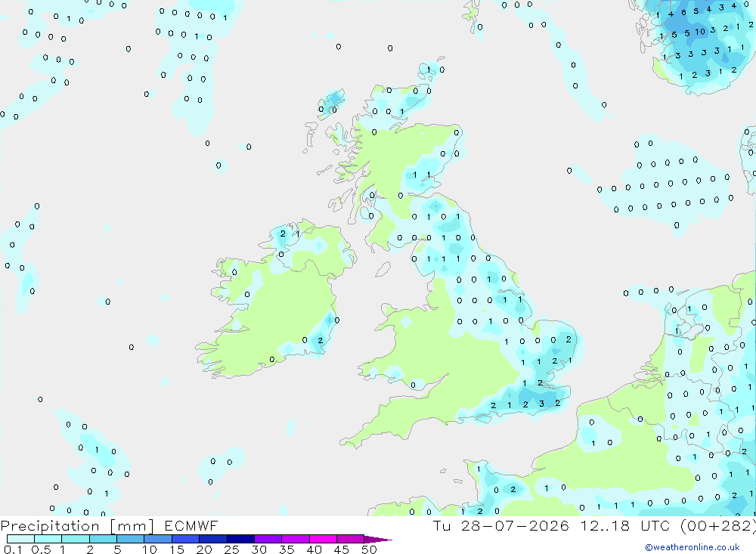Click the '50' legend scale label
This screenshot has height=554, width=756.
369,549
